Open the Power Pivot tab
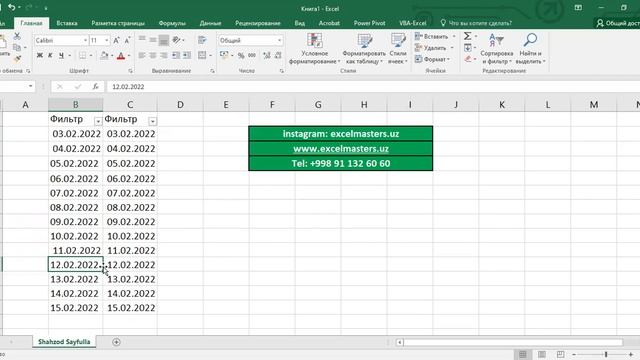Screen dimensions: 640x360 pyautogui.click(x=369, y=23)
